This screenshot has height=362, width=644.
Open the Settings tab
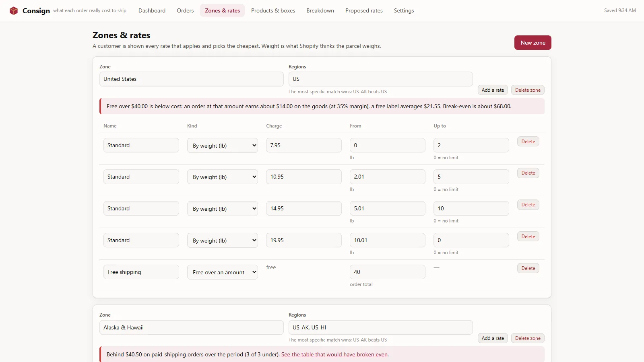(404, 10)
